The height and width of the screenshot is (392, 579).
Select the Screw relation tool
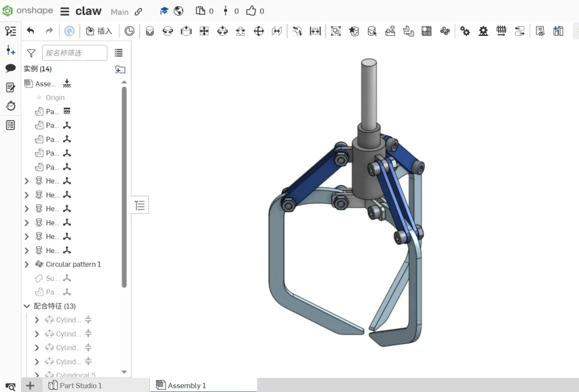tap(501, 31)
